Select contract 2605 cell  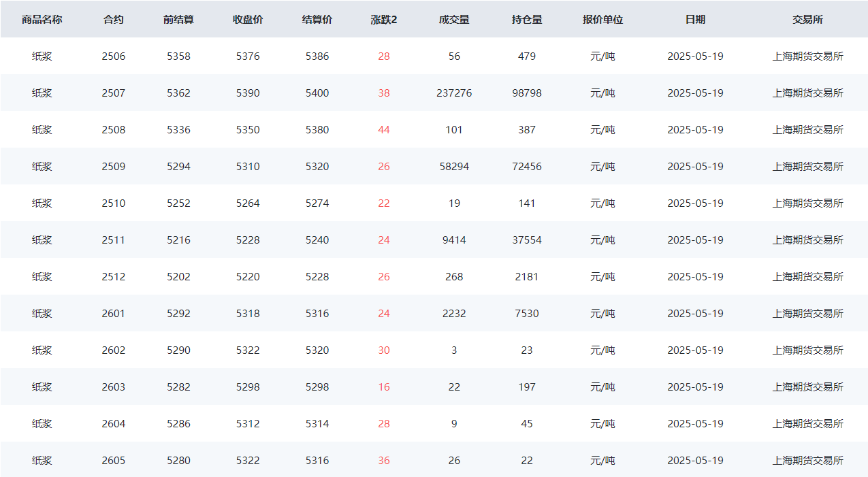pos(114,461)
